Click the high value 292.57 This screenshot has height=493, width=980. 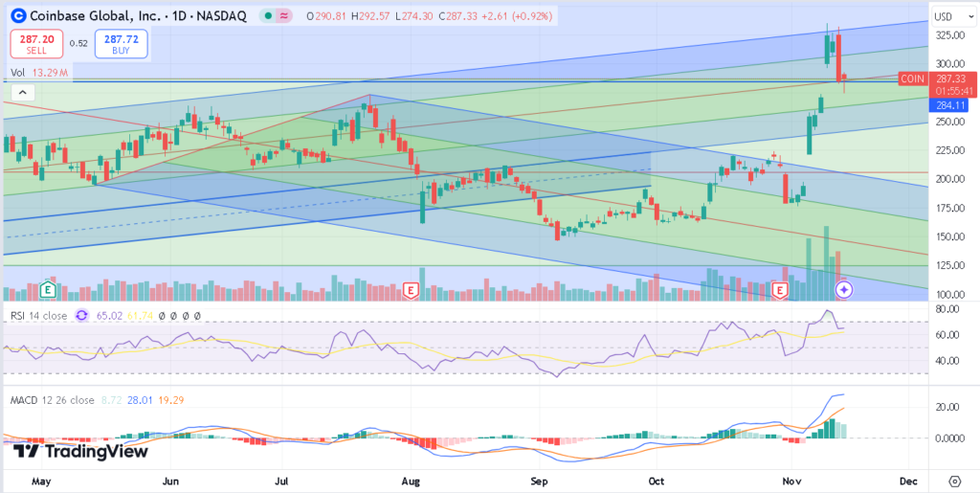click(x=375, y=17)
